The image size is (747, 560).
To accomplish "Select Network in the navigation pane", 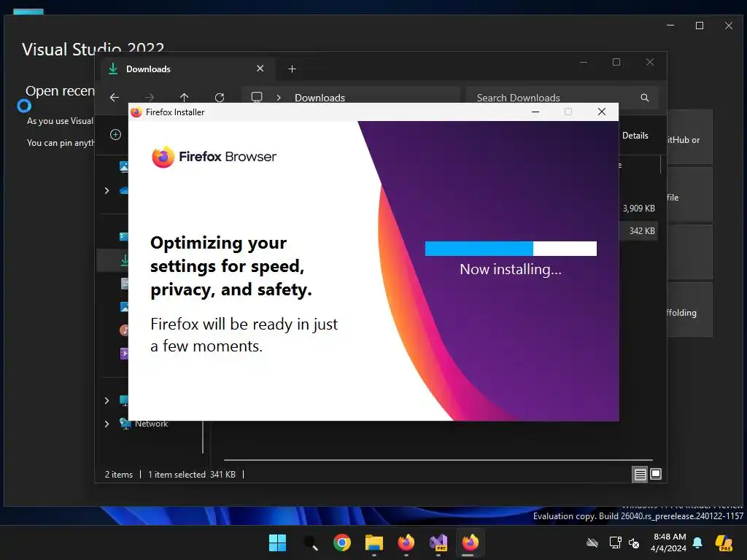I will tap(151, 424).
